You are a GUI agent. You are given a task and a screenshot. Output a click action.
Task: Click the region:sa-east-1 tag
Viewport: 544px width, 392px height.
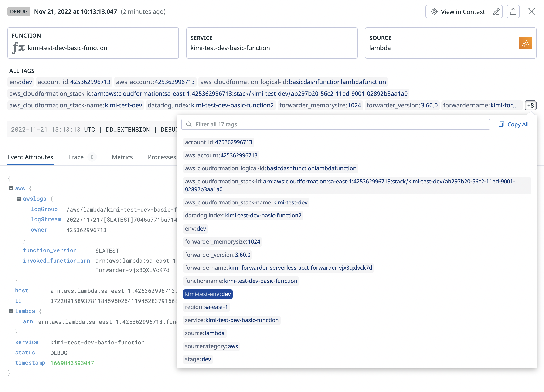tap(206, 307)
